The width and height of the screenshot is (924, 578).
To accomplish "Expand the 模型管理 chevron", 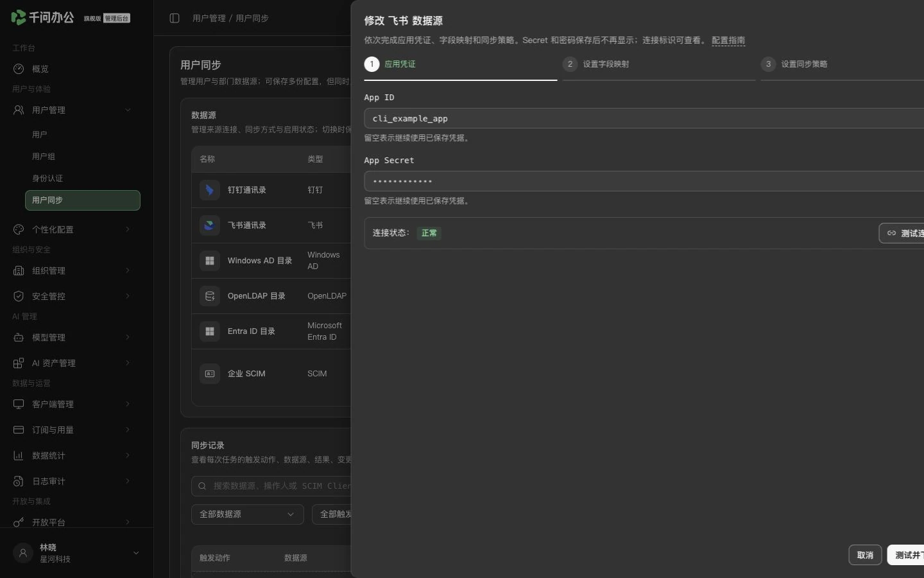I will pyautogui.click(x=128, y=337).
